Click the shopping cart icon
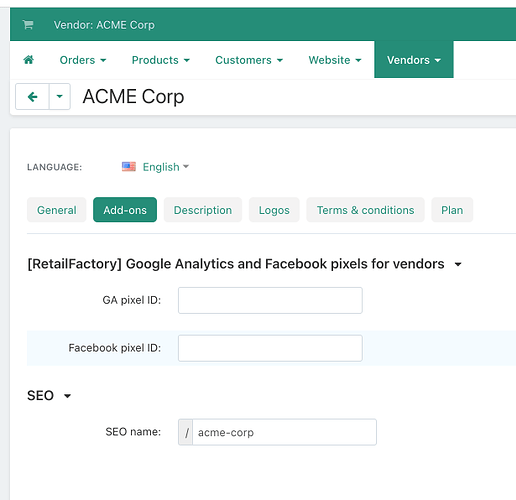 click(28, 25)
